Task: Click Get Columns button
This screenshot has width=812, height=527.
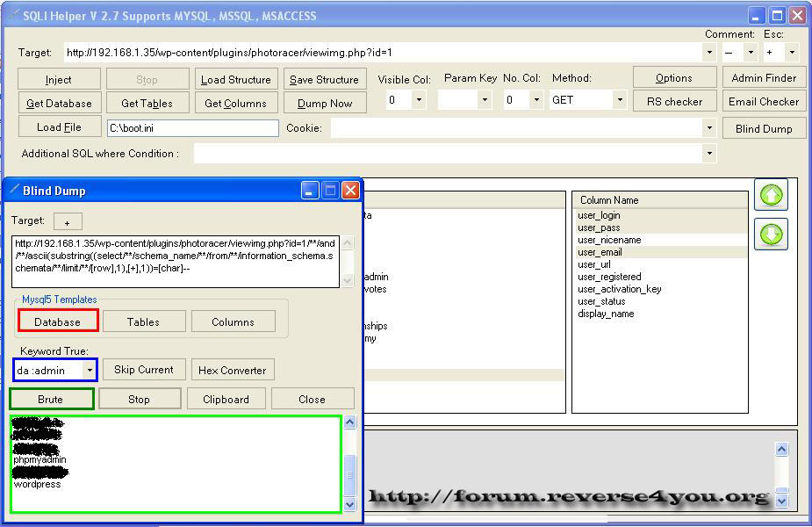Action: click(x=236, y=103)
